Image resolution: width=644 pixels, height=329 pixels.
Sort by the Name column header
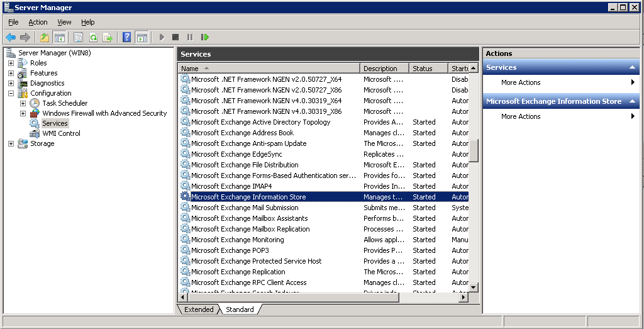[269, 69]
